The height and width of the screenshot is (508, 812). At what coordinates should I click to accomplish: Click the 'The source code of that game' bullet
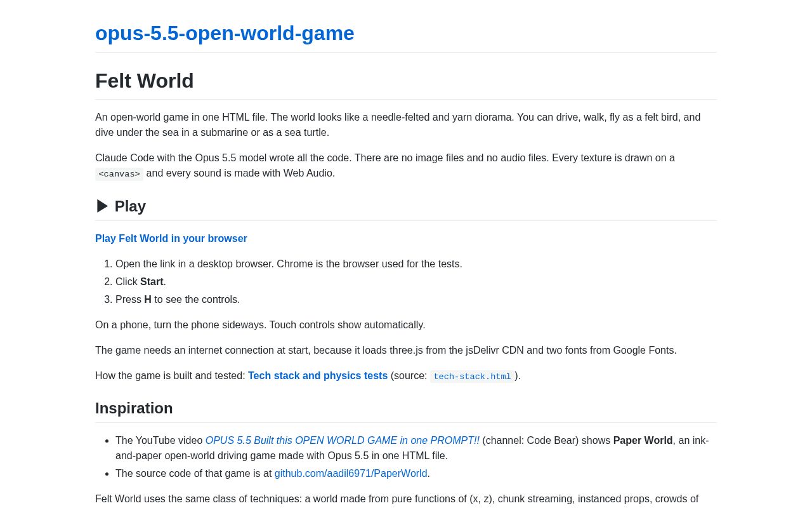tap(273, 474)
